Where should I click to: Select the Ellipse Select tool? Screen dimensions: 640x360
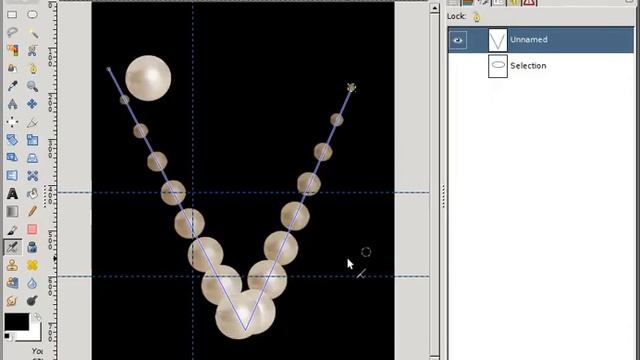coord(32,15)
